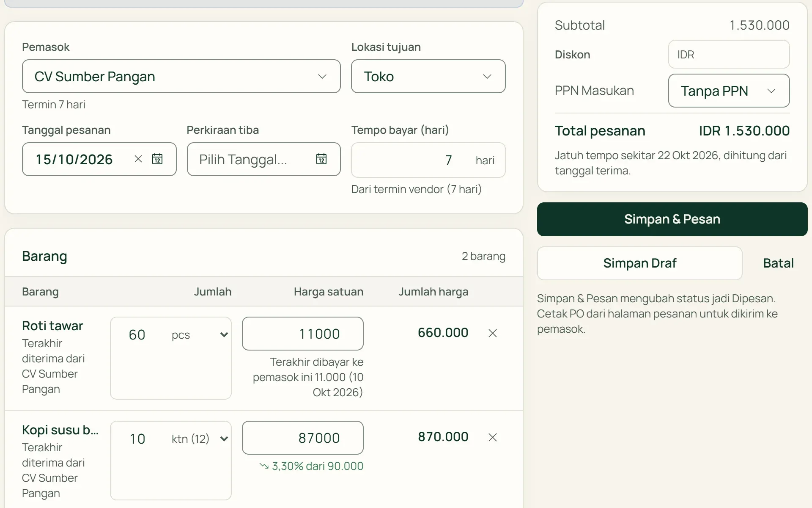Click the Jumlah harga column header

pos(433,292)
